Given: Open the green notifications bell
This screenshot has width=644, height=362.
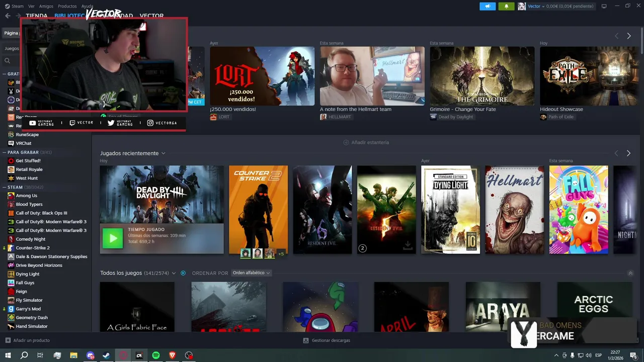Looking at the screenshot, I should point(506,6).
